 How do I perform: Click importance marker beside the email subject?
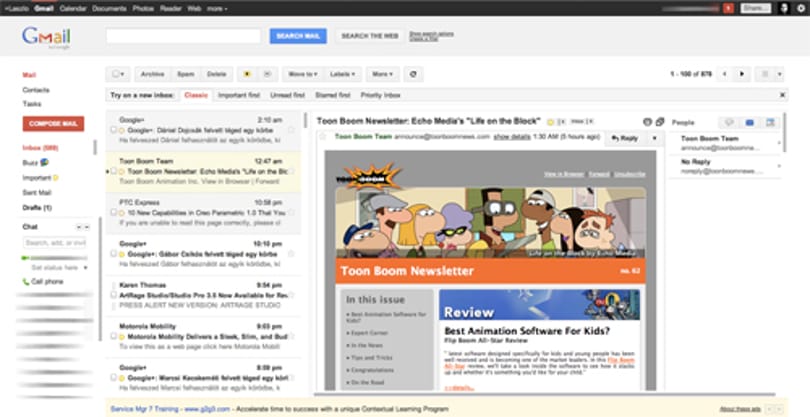(x=551, y=122)
